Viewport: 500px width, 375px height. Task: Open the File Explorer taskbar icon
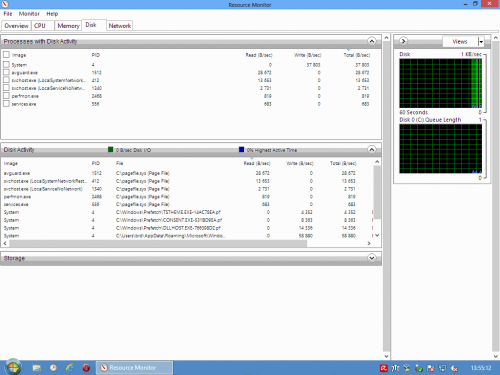[36, 368]
